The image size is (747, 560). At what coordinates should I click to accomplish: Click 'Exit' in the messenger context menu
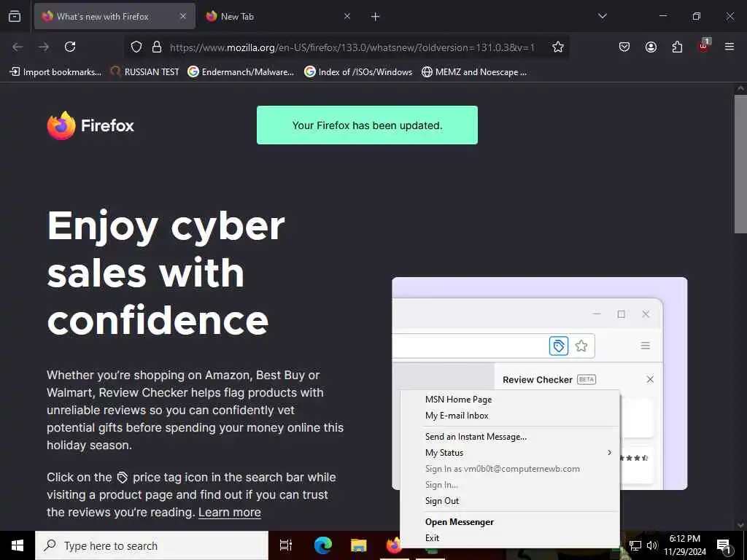tap(510, 538)
